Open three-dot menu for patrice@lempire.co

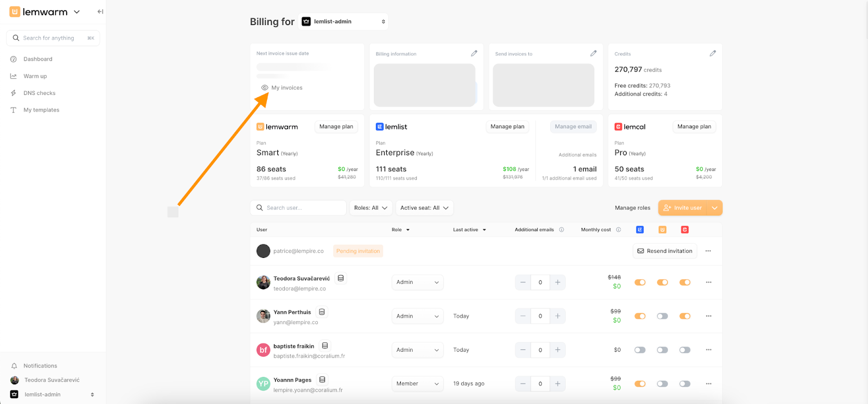pyautogui.click(x=708, y=251)
